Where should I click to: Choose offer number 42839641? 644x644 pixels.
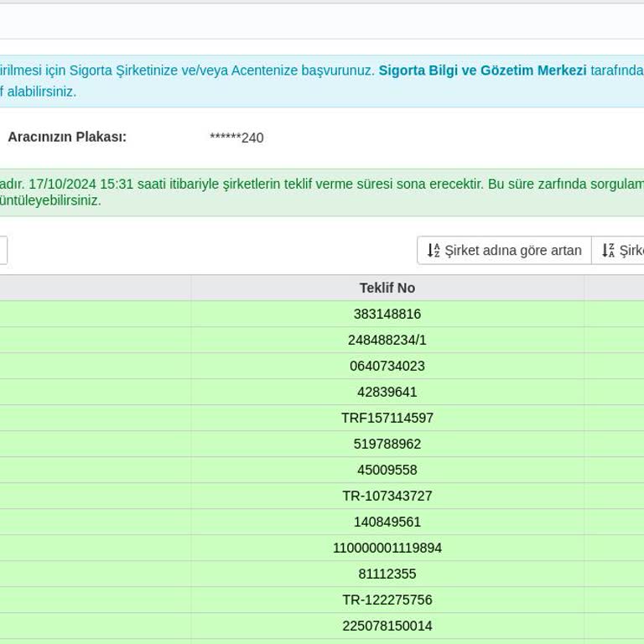click(387, 392)
